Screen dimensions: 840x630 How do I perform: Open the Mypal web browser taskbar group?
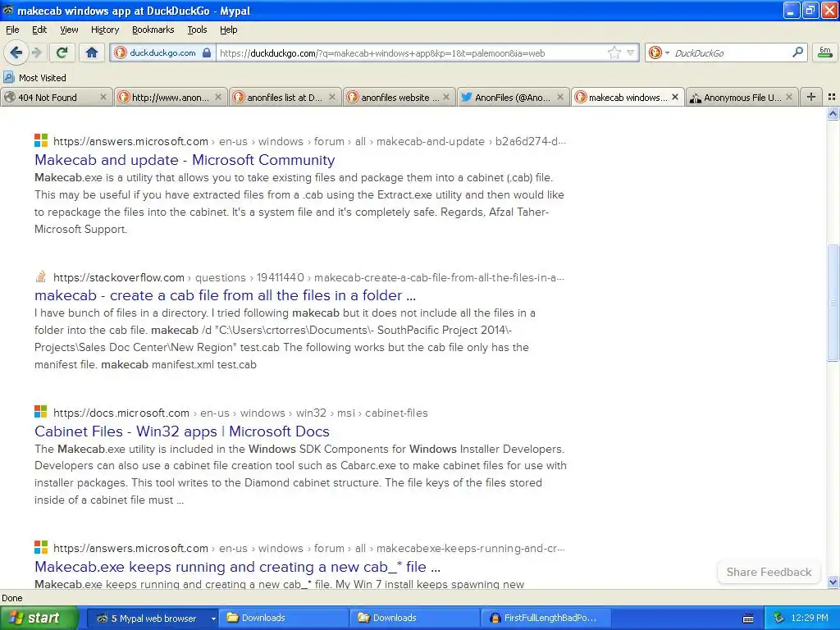[153, 619]
